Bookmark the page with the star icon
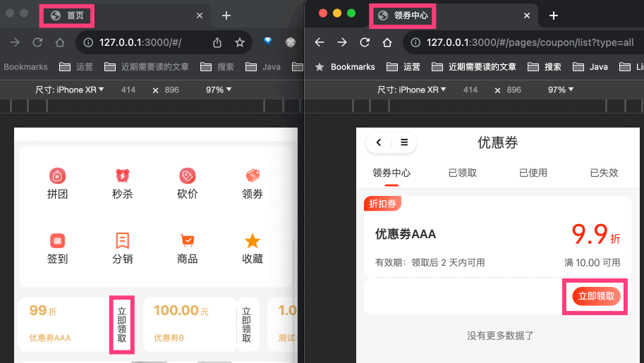This screenshot has height=363, width=644. 240,42
